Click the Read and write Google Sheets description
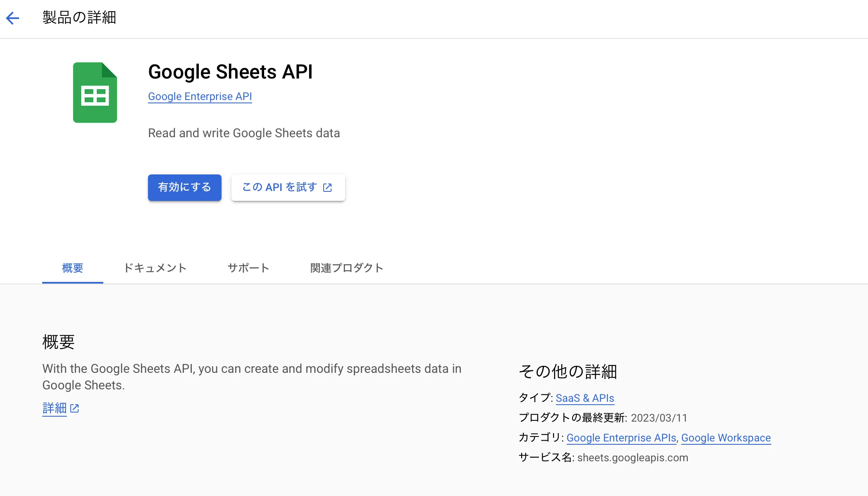 tap(244, 133)
